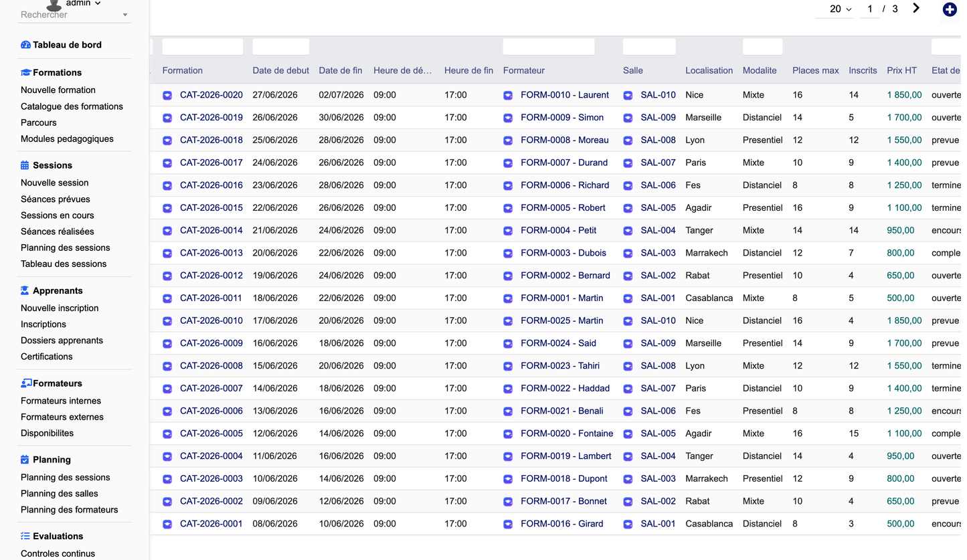Click record icon beside CAT-2026-0016

click(167, 186)
